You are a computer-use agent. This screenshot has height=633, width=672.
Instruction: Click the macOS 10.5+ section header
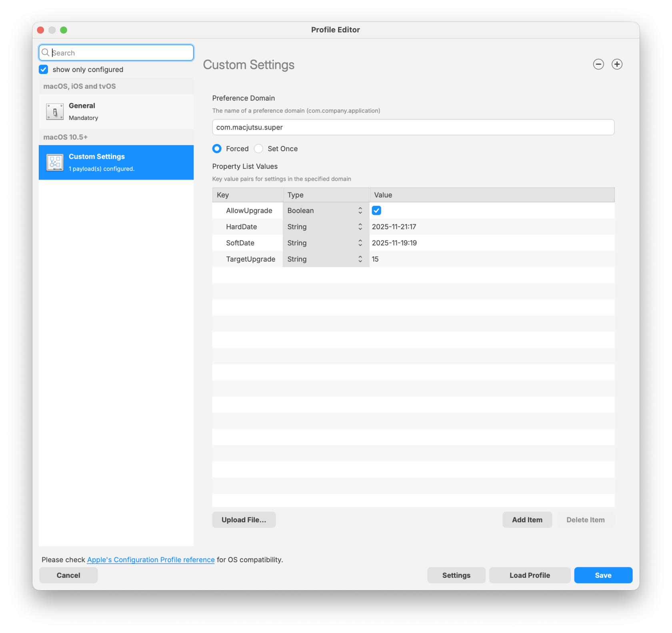[116, 137]
